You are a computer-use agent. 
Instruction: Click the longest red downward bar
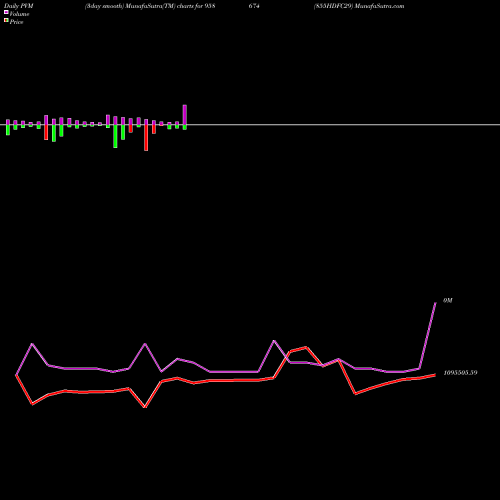[146, 138]
